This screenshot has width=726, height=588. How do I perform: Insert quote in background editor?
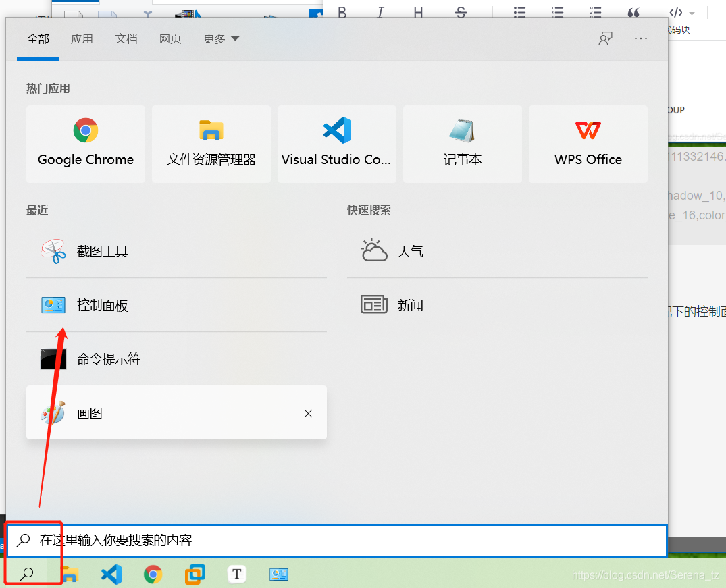point(633,11)
